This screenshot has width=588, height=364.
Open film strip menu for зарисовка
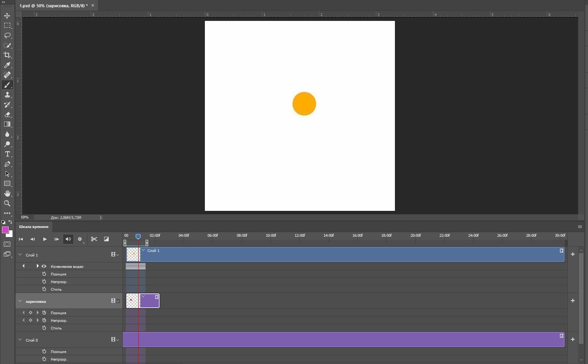[x=115, y=301]
